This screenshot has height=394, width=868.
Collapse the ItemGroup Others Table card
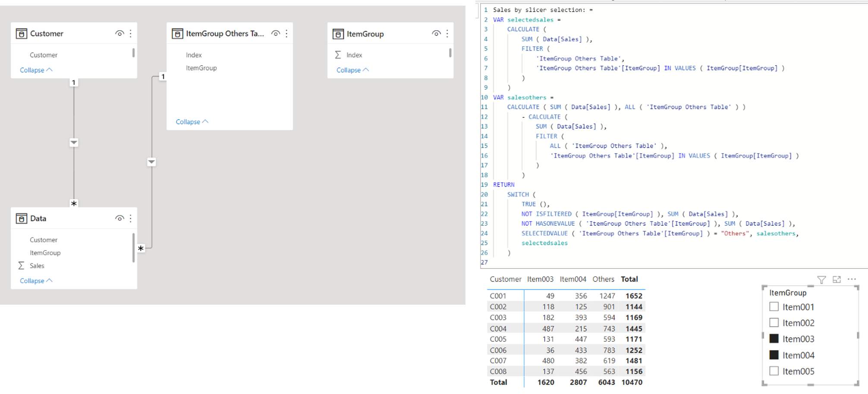click(192, 122)
